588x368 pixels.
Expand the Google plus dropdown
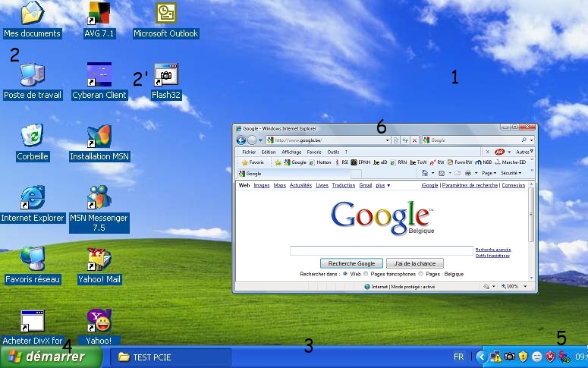383,185
